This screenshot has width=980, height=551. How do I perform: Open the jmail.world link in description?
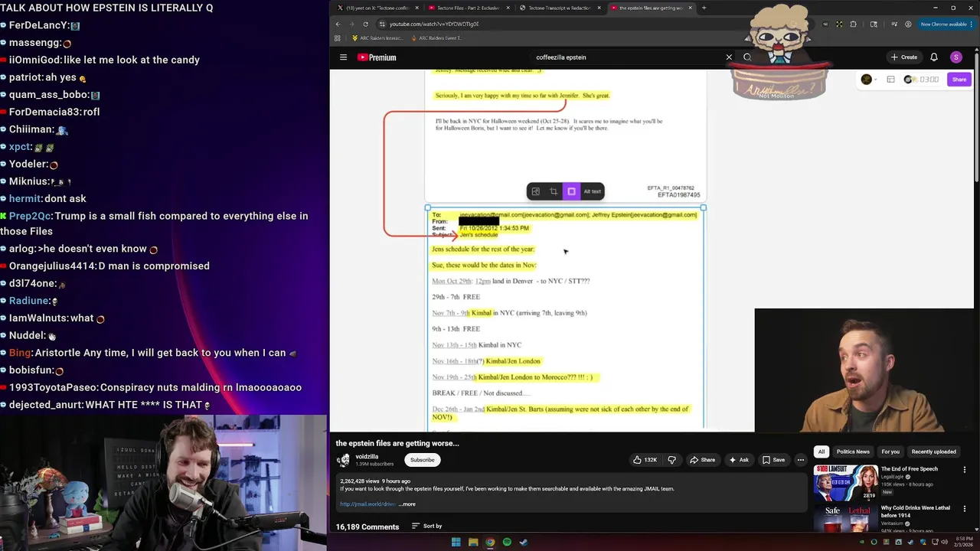click(367, 504)
